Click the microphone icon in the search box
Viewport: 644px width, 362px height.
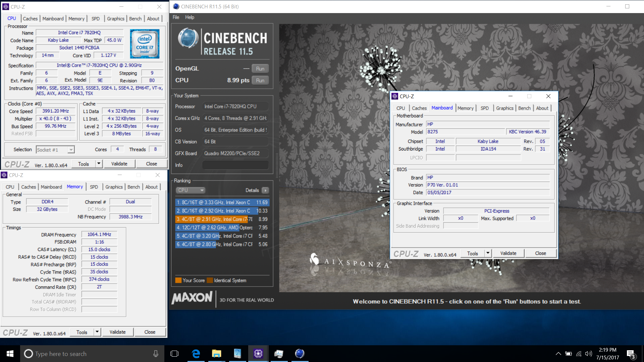[x=156, y=354]
